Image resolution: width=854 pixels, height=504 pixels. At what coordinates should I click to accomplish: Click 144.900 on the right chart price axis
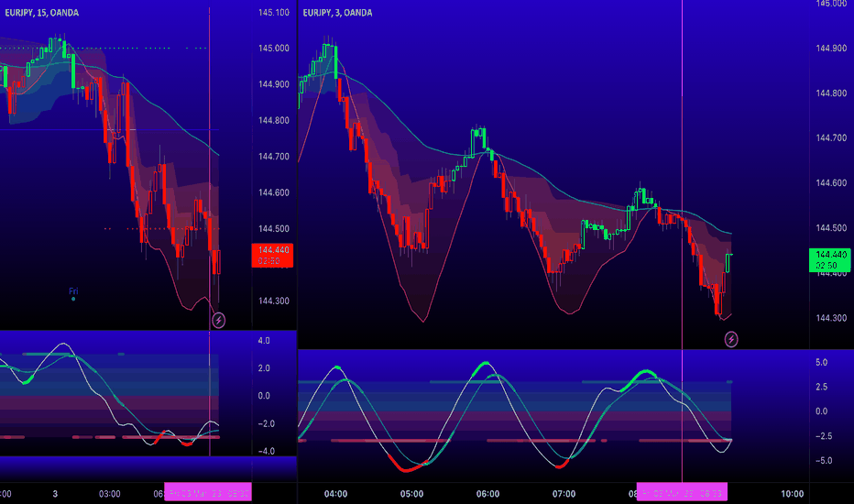coord(831,49)
